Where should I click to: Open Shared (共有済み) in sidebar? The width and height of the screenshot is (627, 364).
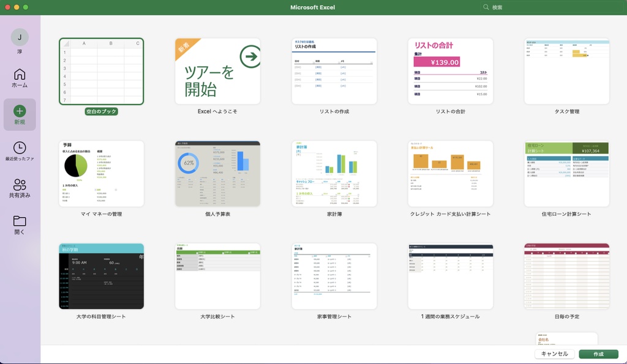pyautogui.click(x=20, y=188)
